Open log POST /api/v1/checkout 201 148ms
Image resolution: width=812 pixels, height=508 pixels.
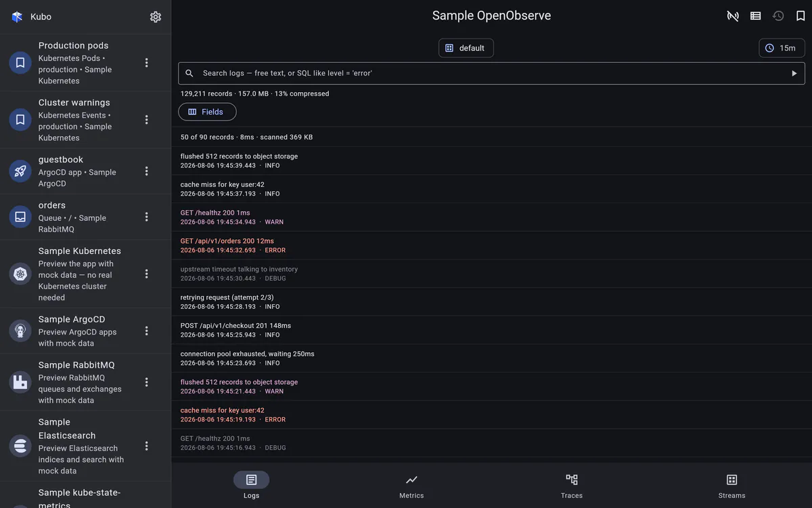click(491, 330)
